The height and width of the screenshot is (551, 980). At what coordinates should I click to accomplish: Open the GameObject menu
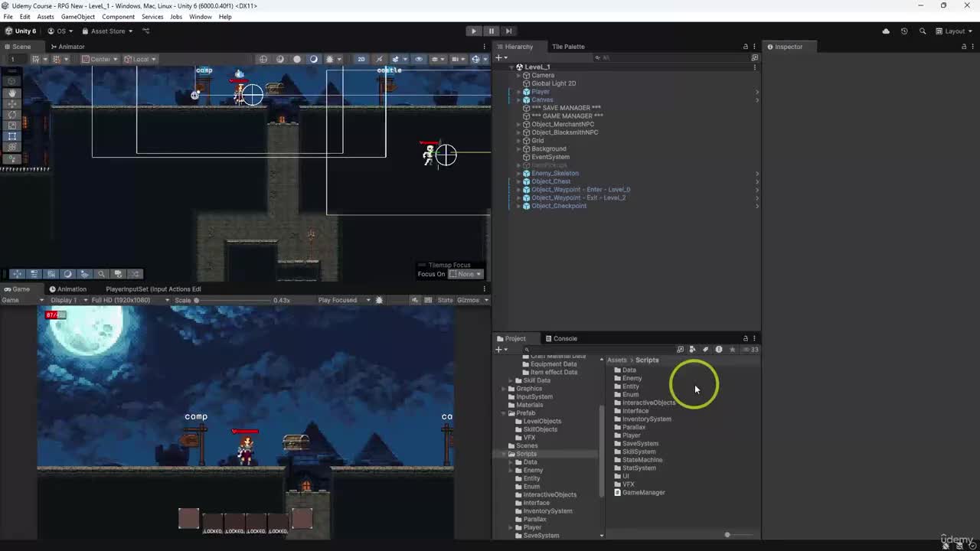78,17
